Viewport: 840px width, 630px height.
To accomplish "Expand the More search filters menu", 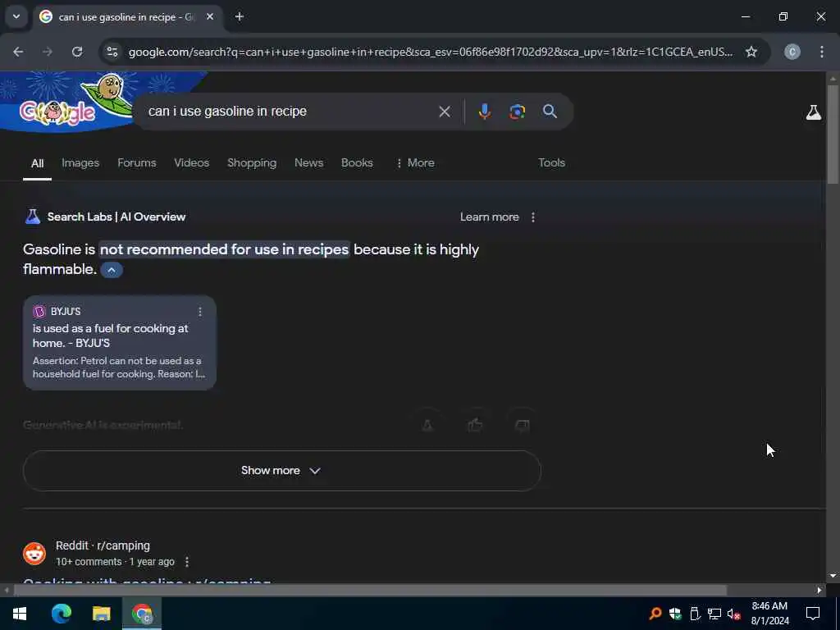I will click(415, 163).
